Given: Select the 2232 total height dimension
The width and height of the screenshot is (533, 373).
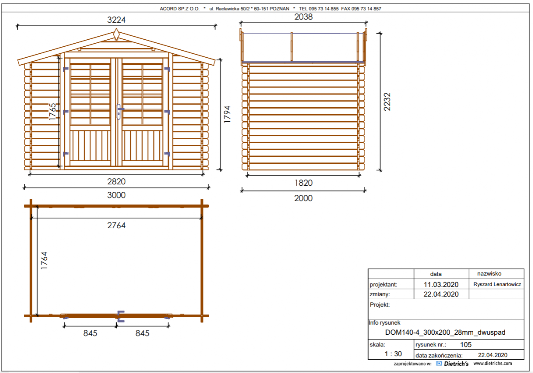Looking at the screenshot, I should [x=387, y=102].
